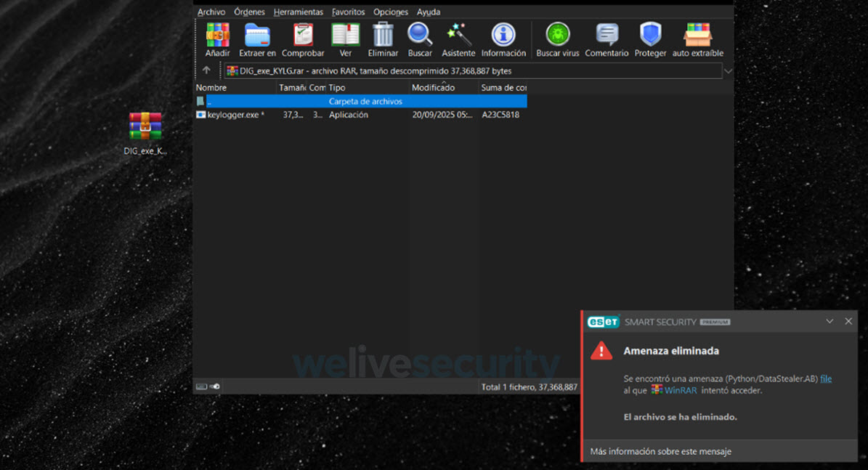Open the Ver book icon

tap(345, 36)
